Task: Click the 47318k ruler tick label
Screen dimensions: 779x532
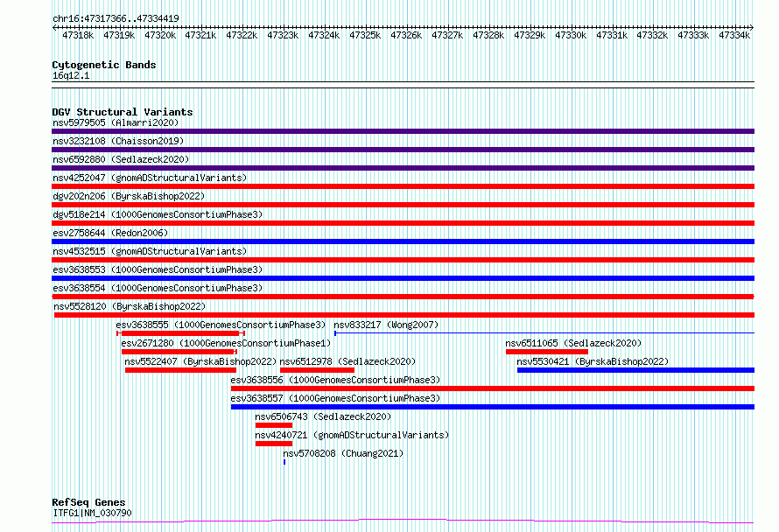Action: coord(78,35)
